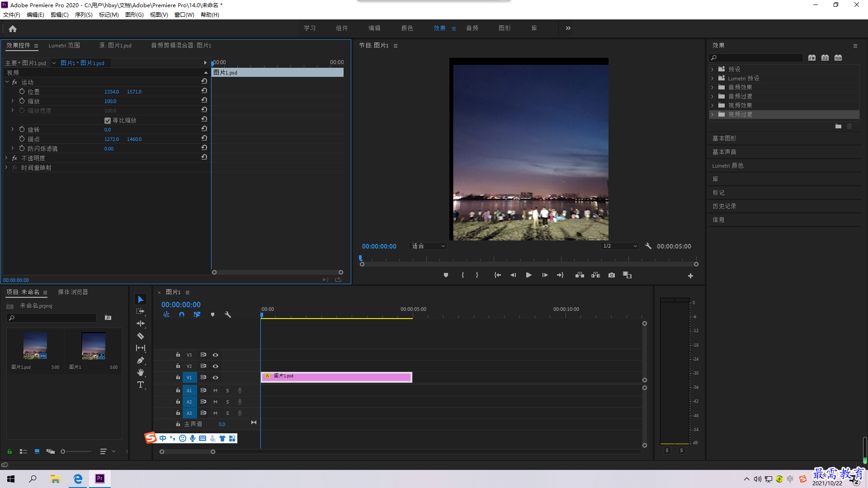Toggle uniform scale checkbox

108,121
